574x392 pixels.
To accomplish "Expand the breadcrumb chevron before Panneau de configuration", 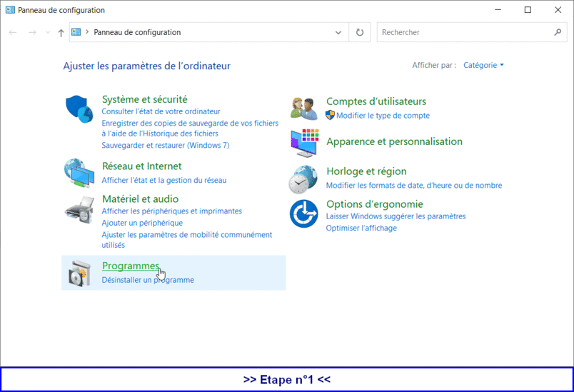I will 87,32.
